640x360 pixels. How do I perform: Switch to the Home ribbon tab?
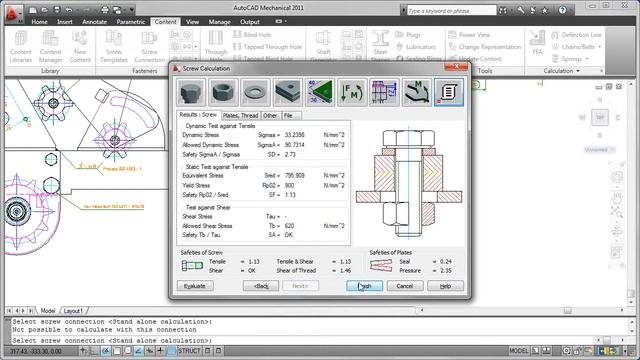click(40, 22)
